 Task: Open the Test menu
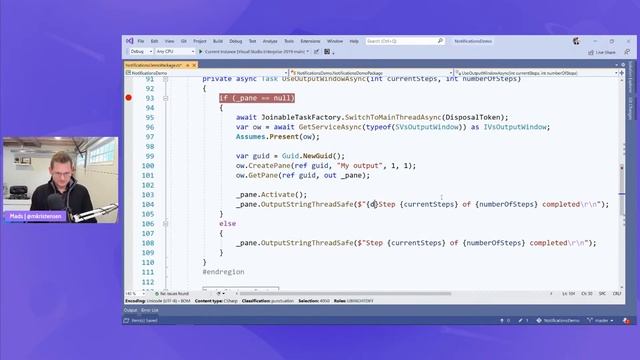click(252, 41)
